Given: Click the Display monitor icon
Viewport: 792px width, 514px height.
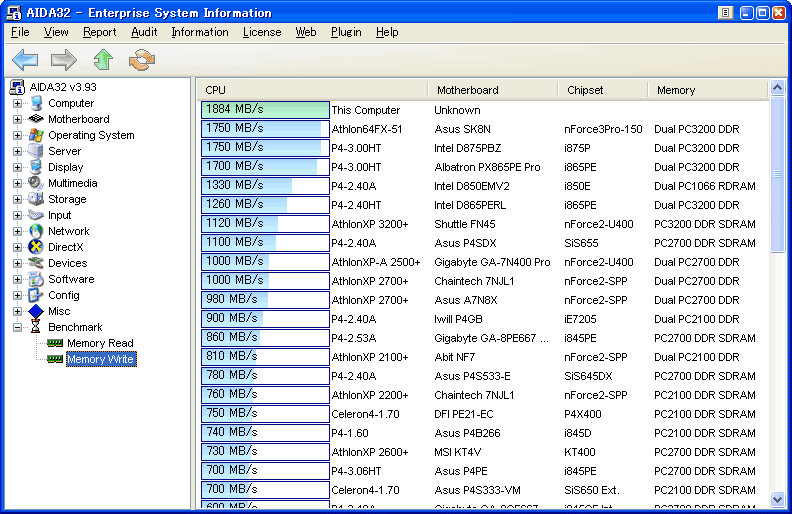Looking at the screenshot, I should click(36, 167).
